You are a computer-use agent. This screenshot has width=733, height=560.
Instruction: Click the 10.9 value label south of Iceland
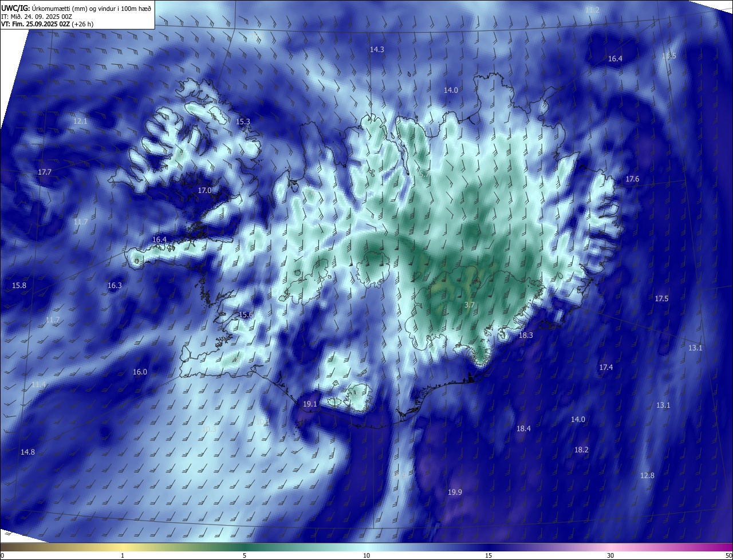click(400, 475)
